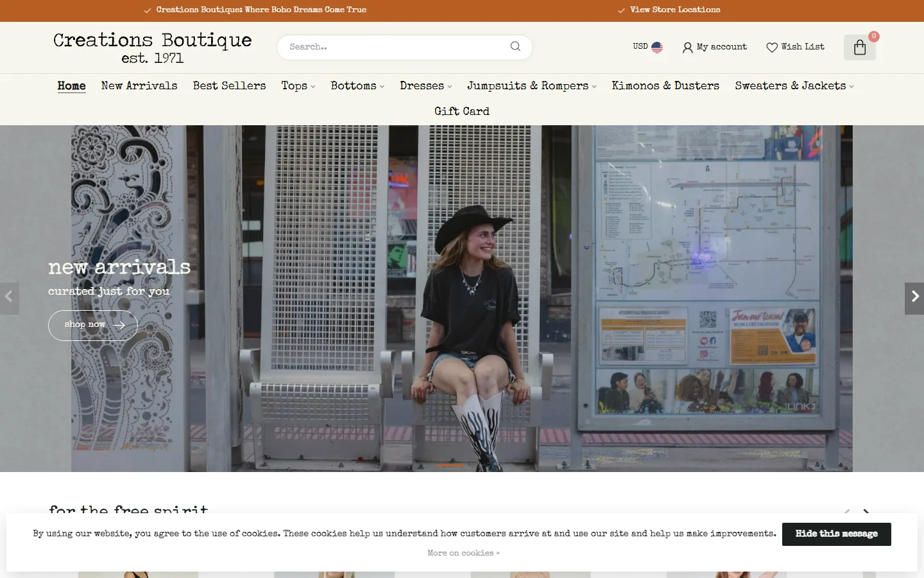
Task: Click the Wish List heart icon
Action: pos(772,48)
